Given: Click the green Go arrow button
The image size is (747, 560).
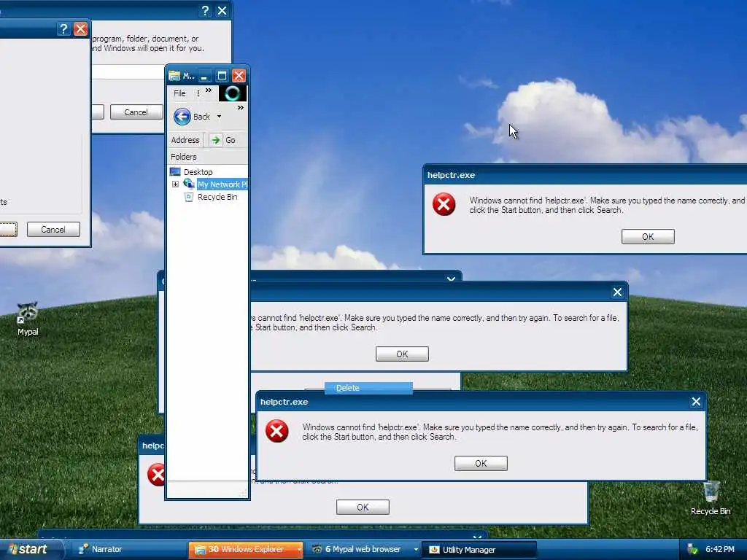Looking at the screenshot, I should [x=216, y=140].
